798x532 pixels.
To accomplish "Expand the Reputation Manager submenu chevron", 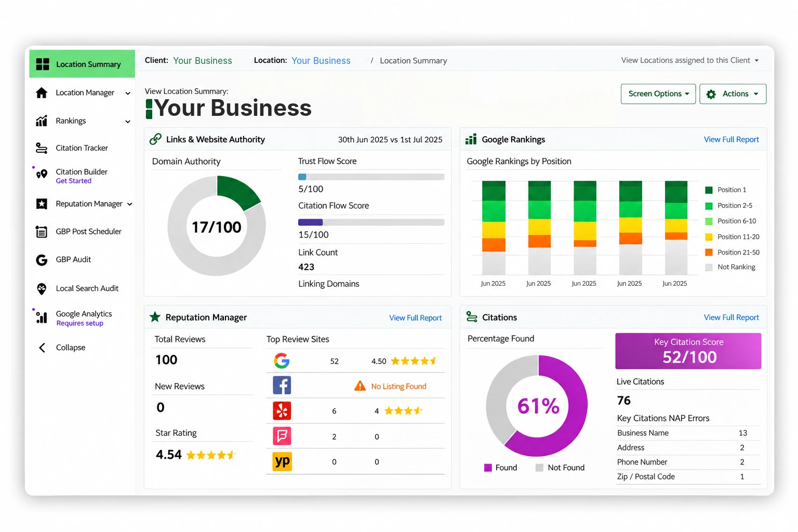I will (x=129, y=204).
